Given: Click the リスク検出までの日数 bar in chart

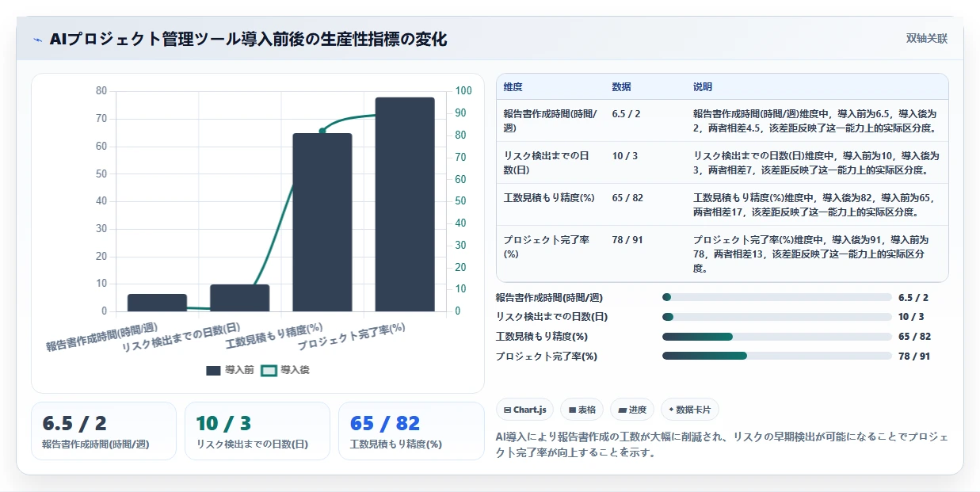Looking at the screenshot, I should [240, 298].
